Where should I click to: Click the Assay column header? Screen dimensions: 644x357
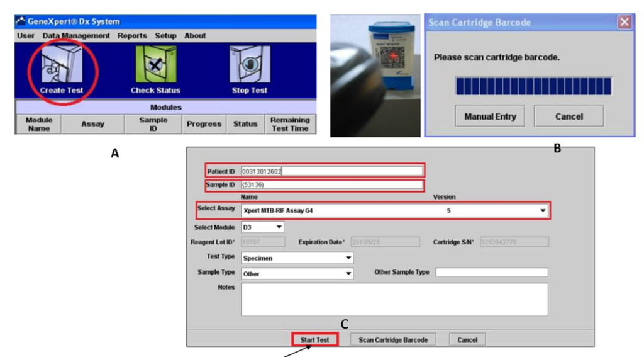click(x=93, y=124)
